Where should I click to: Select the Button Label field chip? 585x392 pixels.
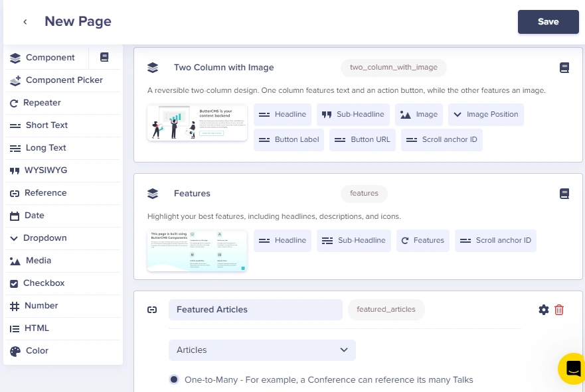tap(289, 140)
